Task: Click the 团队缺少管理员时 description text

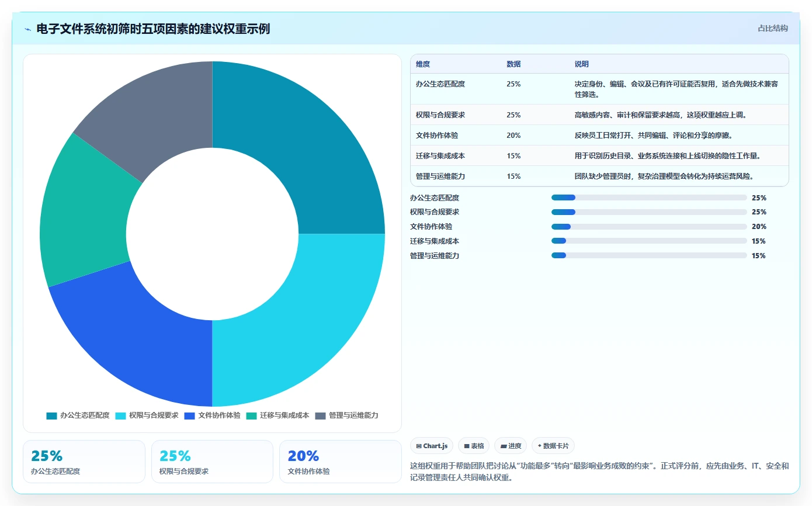Action: point(664,176)
